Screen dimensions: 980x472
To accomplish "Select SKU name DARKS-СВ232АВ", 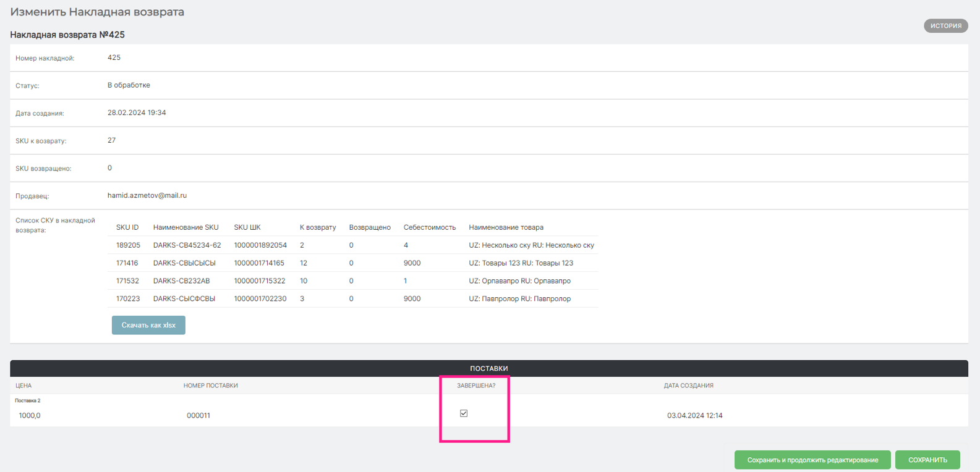I will 182,281.
